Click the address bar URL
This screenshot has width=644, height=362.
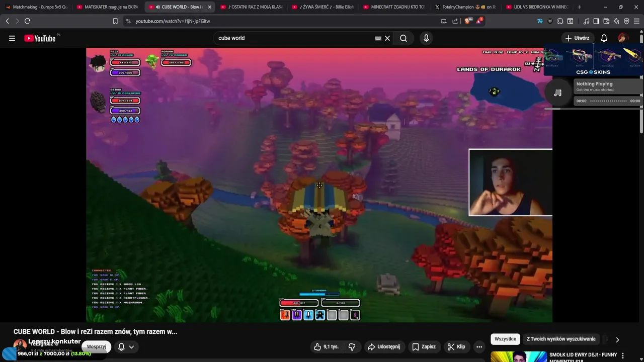coord(173,21)
